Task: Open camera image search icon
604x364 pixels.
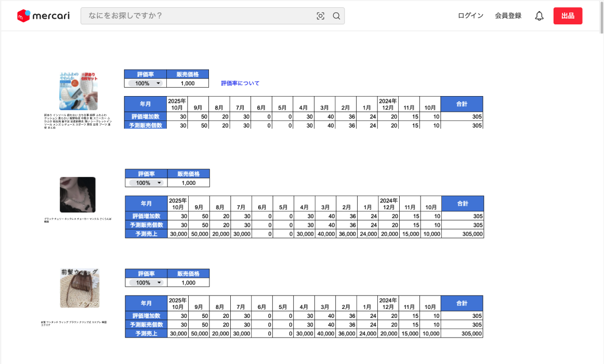Action: pyautogui.click(x=320, y=16)
